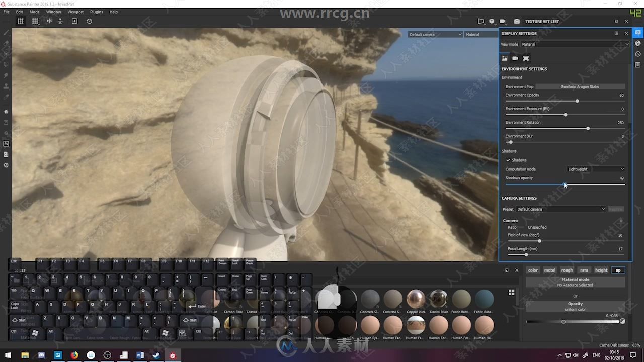Toggle the metal channel button
The image size is (644, 362).
pyautogui.click(x=550, y=270)
